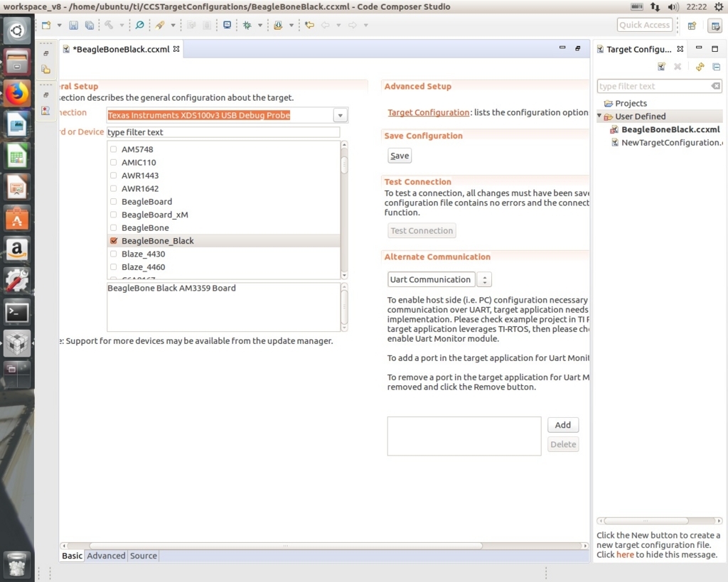Switch to the Source tab

144,556
